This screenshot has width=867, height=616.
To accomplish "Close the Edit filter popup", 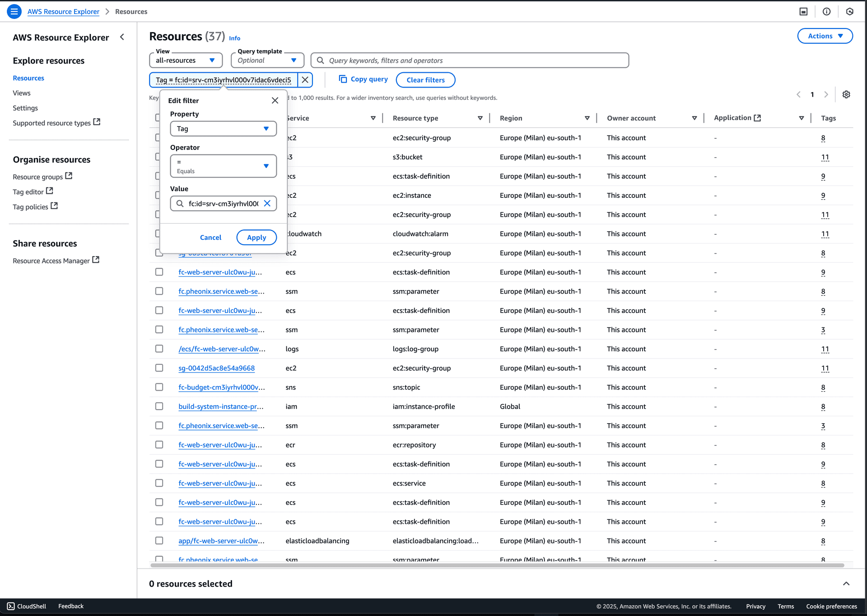I will click(275, 101).
